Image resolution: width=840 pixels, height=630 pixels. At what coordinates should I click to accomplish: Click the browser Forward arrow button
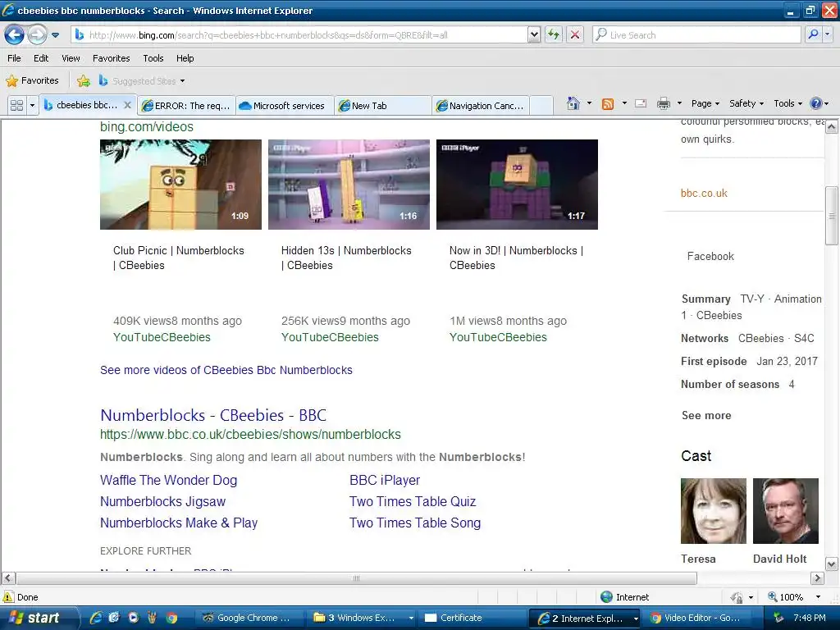click(37, 34)
